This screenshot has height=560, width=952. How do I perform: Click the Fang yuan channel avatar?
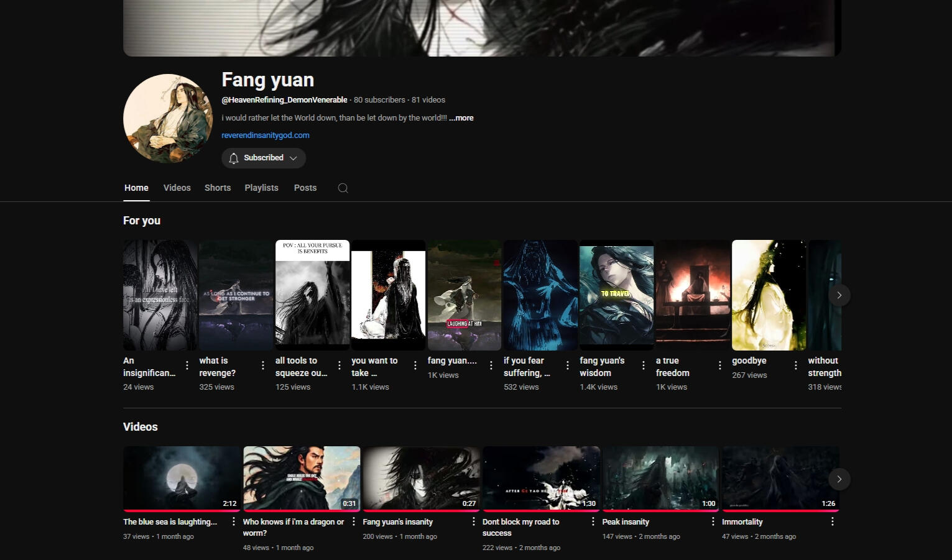point(168,119)
